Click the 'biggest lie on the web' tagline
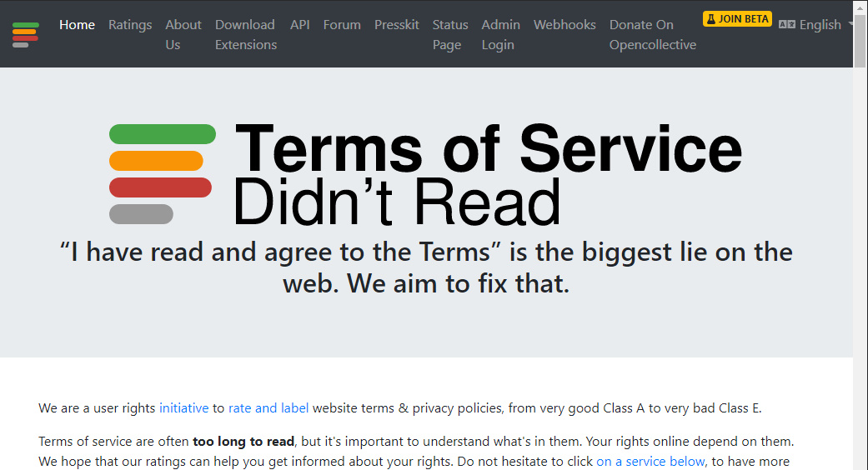This screenshot has width=868, height=470. [426, 267]
